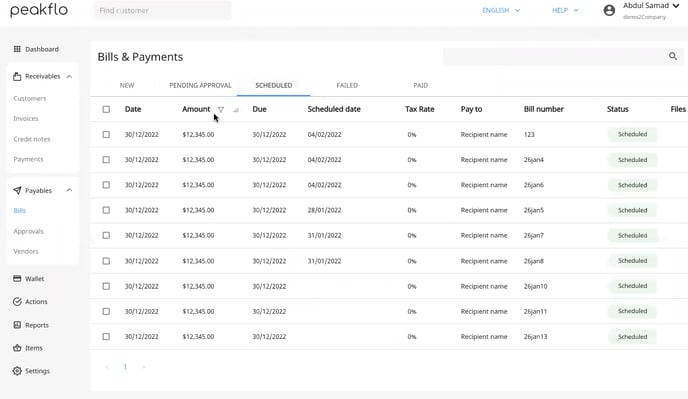Click the Wallet card icon
The image size is (688, 399).
pyautogui.click(x=17, y=279)
